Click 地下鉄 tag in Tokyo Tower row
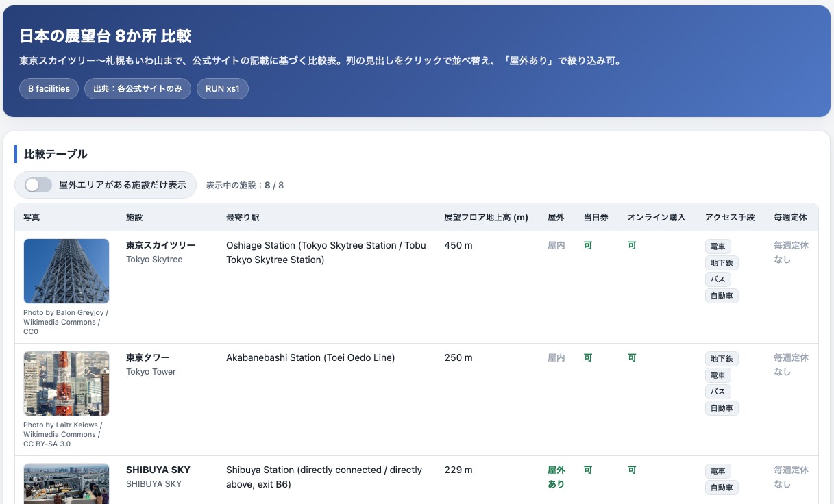Screen dimensions: 834x504 [722, 359]
